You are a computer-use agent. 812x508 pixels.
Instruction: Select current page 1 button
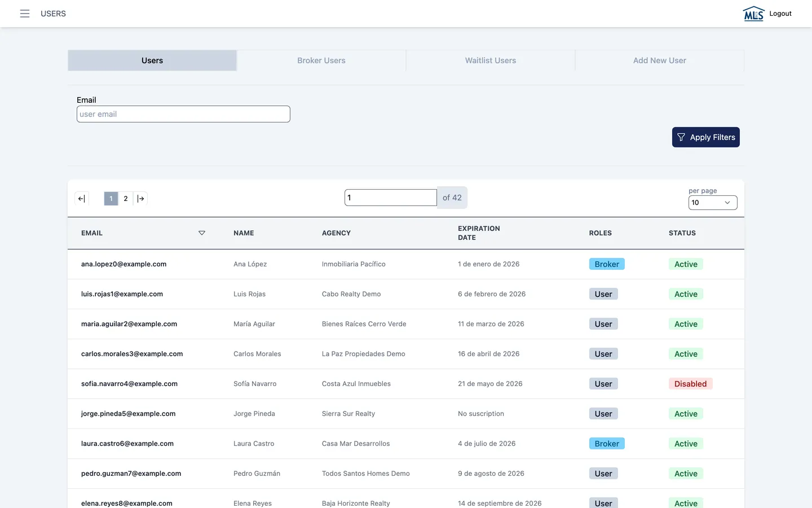click(x=111, y=199)
